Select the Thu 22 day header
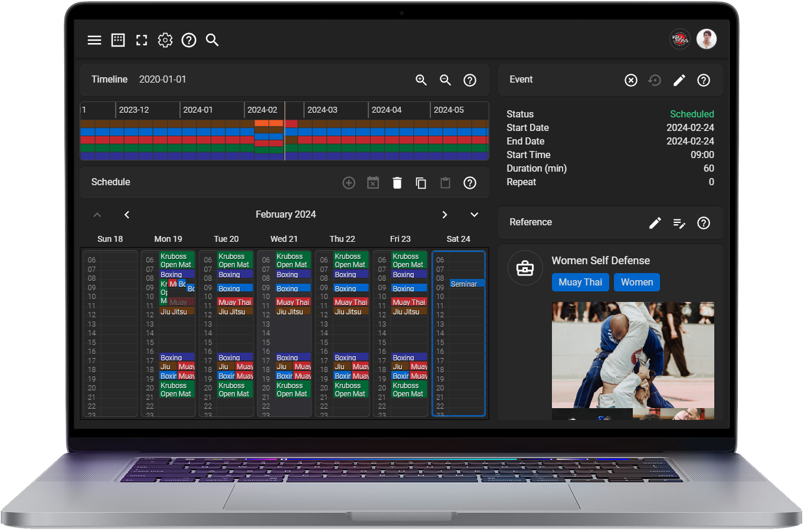This screenshot has height=532, width=804. click(x=342, y=239)
